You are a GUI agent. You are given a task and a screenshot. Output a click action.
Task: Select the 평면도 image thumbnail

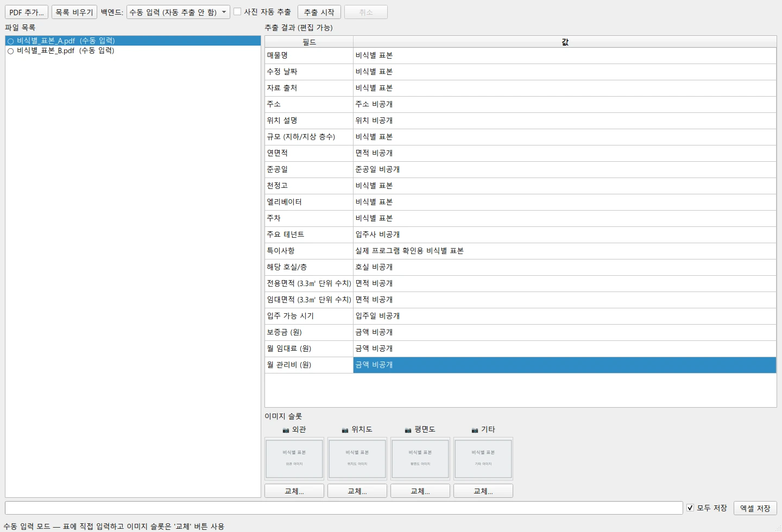[420, 459]
